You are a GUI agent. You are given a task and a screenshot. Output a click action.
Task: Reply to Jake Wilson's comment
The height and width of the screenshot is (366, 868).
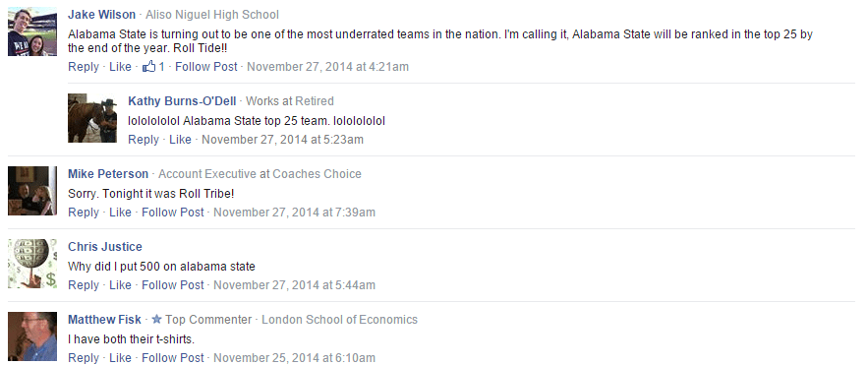point(84,67)
